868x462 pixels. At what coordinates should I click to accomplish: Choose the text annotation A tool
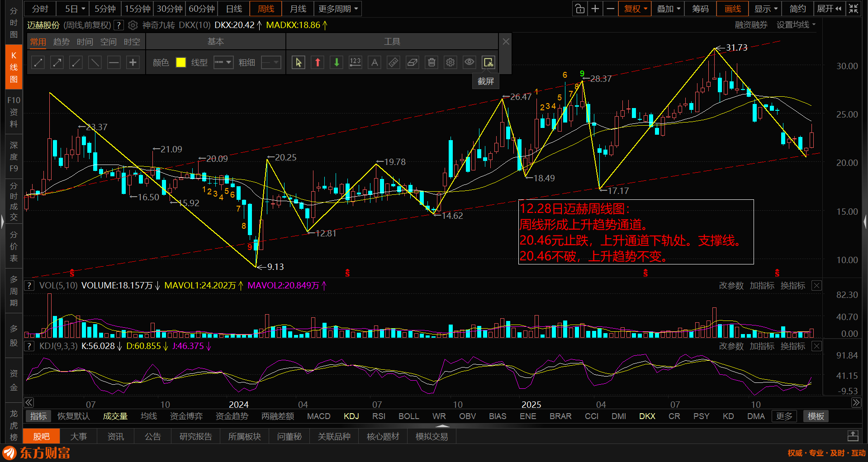click(375, 62)
